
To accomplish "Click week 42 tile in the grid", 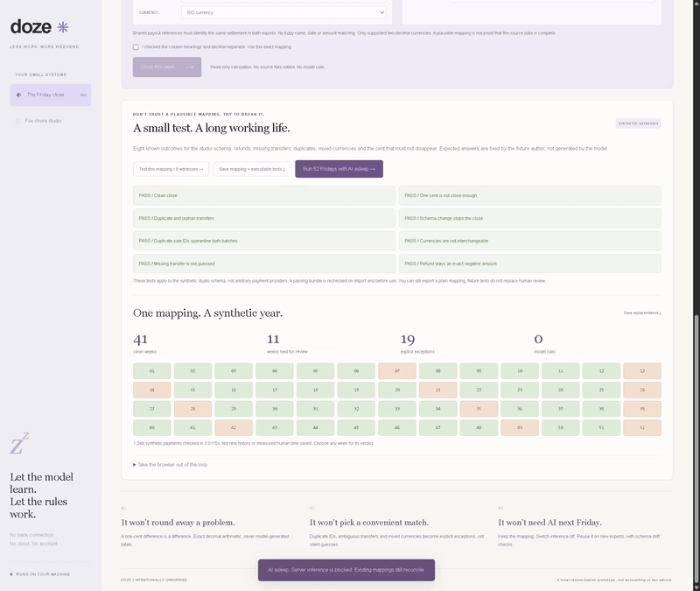I will [x=234, y=428].
